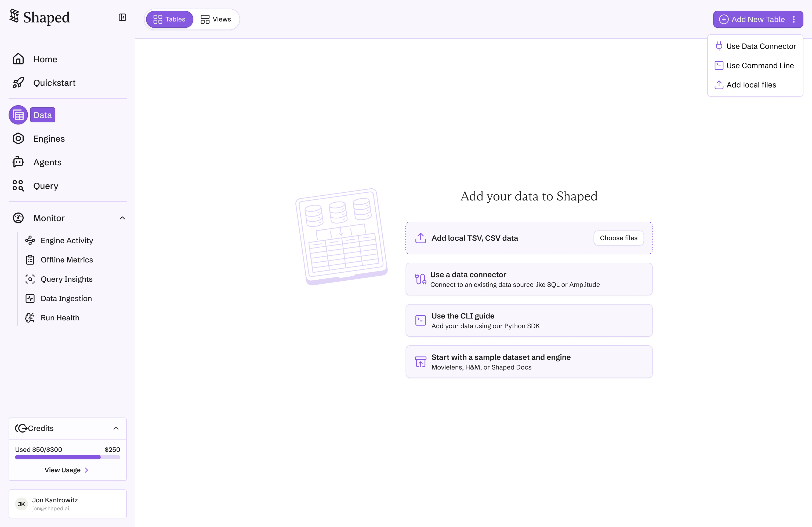812x527 pixels.
Task: Click the plug icon beside Use Data Connector
Action: (719, 46)
